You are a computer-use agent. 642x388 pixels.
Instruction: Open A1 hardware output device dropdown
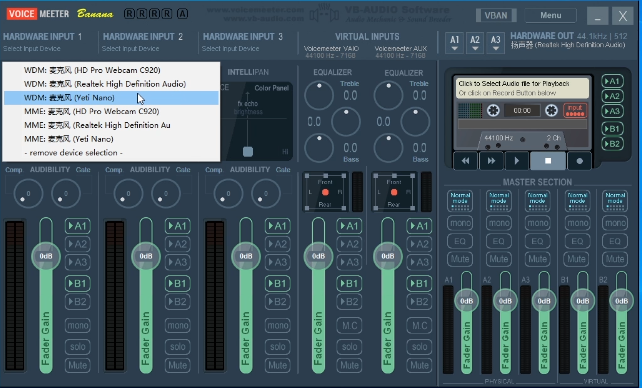[x=454, y=43]
